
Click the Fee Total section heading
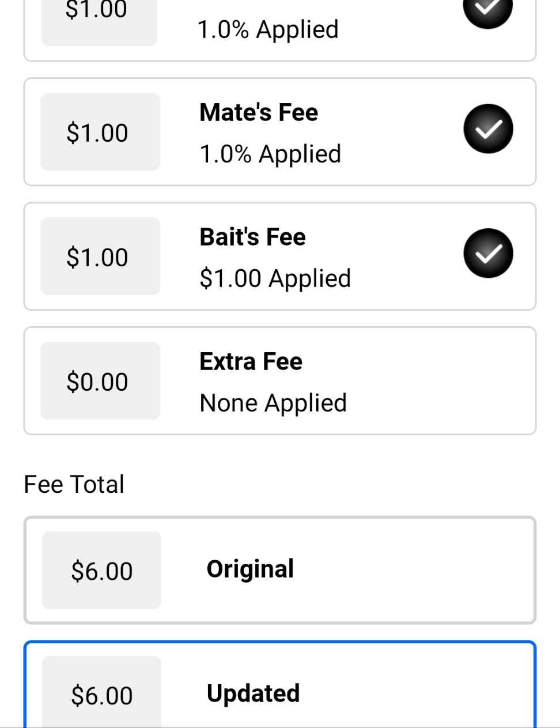click(x=74, y=484)
